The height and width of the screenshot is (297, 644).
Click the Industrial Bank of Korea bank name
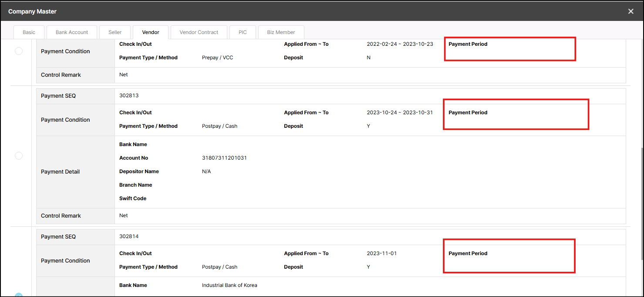coord(229,285)
